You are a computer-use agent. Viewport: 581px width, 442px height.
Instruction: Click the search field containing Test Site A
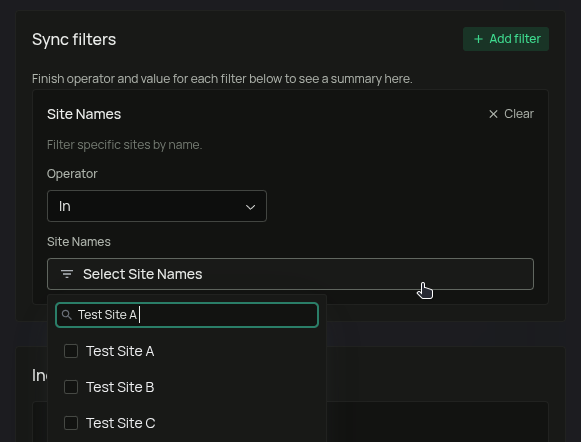pos(187,315)
